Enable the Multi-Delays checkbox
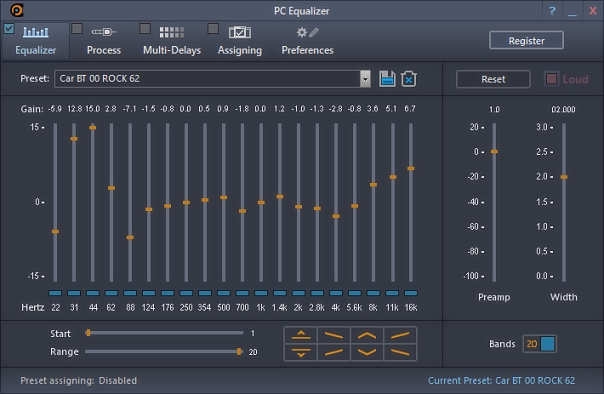 (x=145, y=29)
